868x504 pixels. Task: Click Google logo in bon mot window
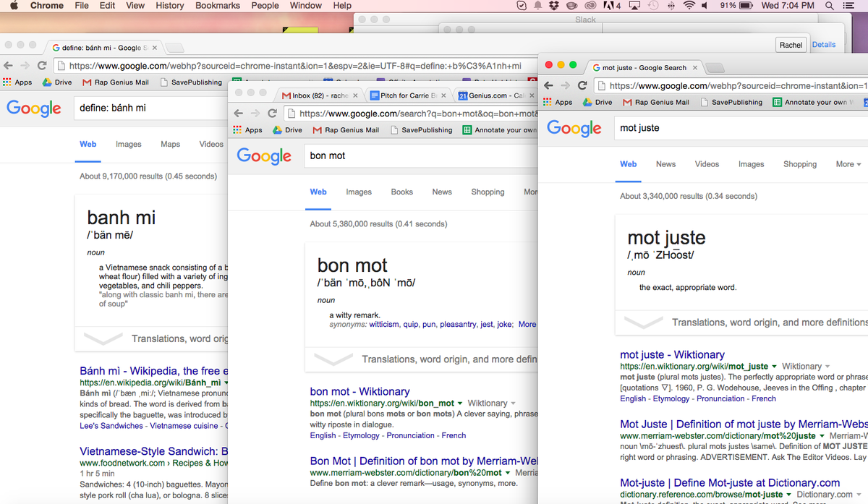click(x=264, y=156)
